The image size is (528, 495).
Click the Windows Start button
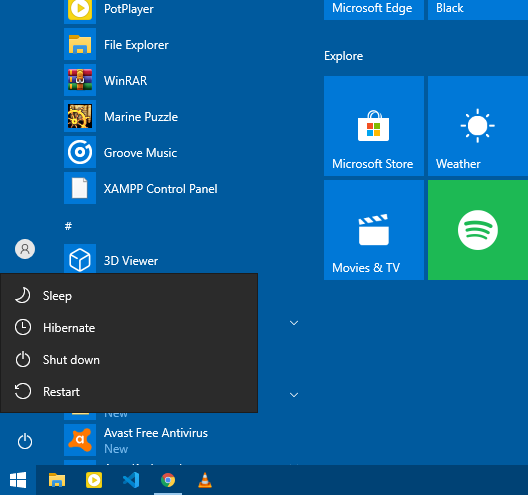pyautogui.click(x=18, y=480)
